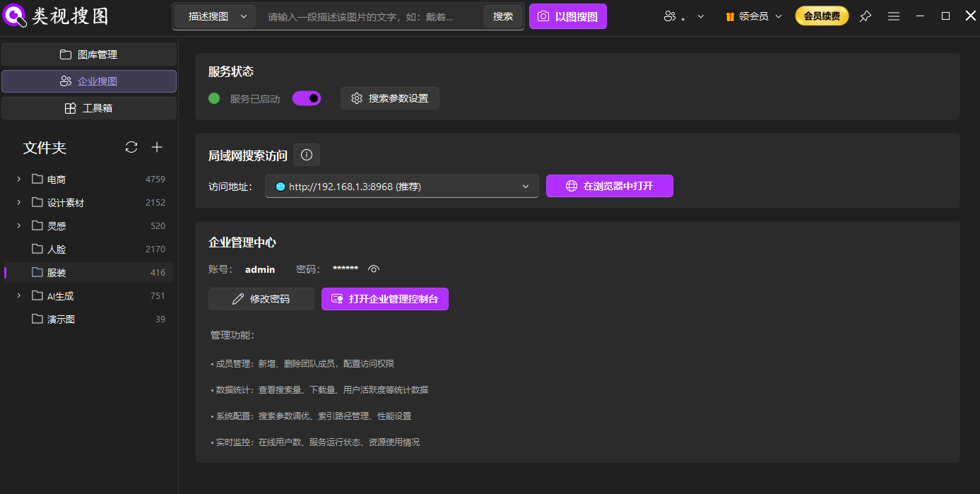Refresh the folder list

pyautogui.click(x=131, y=147)
